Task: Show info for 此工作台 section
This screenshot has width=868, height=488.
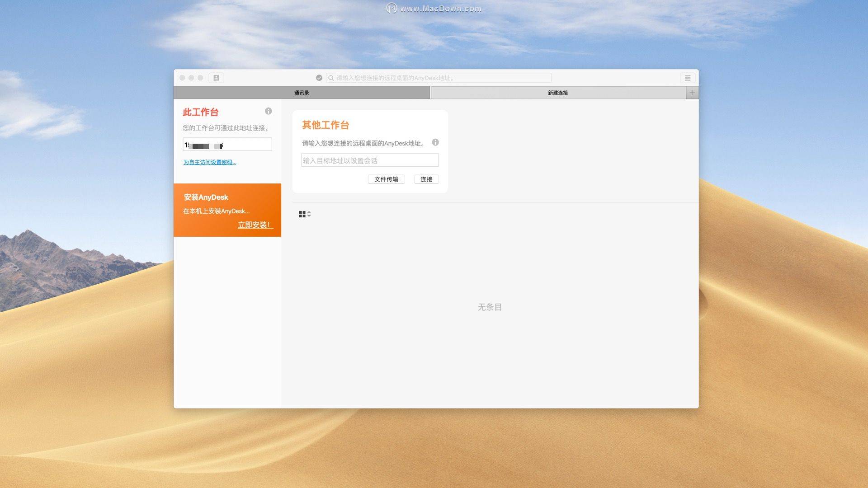Action: (269, 111)
